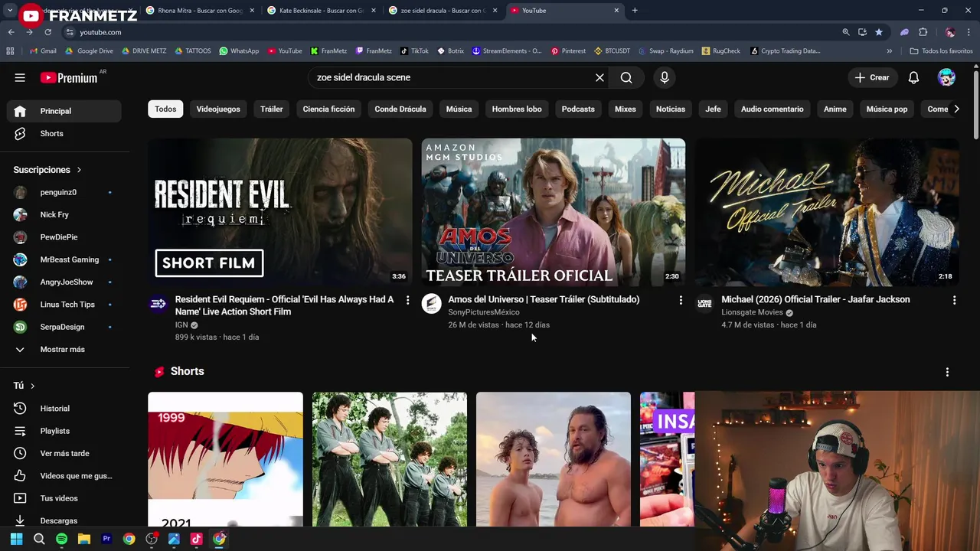Image resolution: width=980 pixels, height=551 pixels.
Task: Click the SonyPicturesMéxico channel avatar
Action: pos(432,304)
